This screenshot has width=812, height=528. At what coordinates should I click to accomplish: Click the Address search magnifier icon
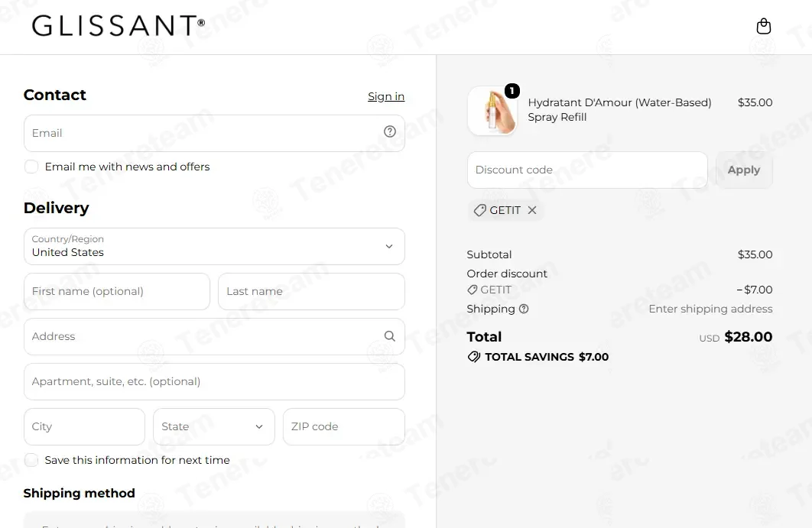coord(390,336)
